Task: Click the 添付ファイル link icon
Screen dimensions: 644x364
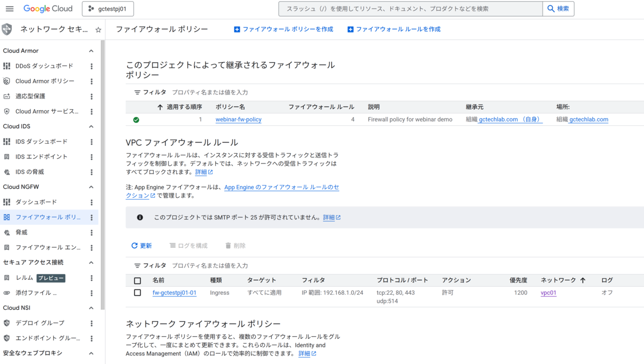Action: (x=7, y=293)
